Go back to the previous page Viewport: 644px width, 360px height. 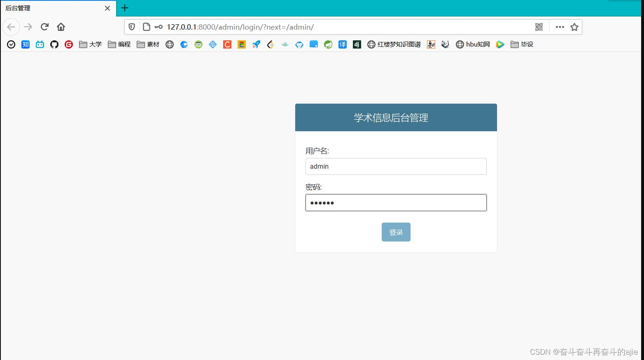[x=11, y=27]
